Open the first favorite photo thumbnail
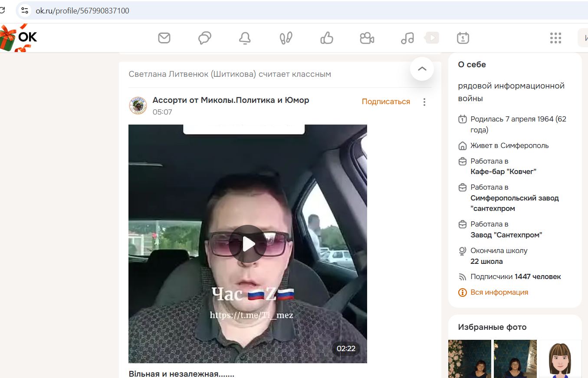The height and width of the screenshot is (378, 588). coord(470,359)
